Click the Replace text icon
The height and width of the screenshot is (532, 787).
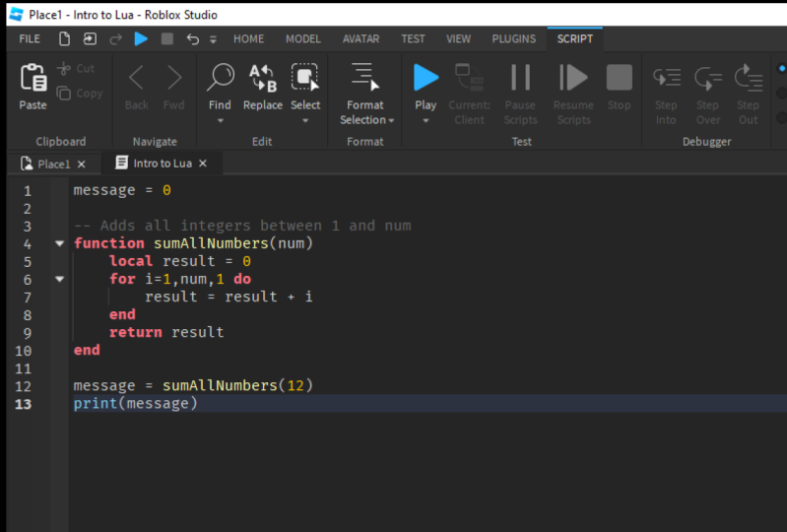[262, 79]
